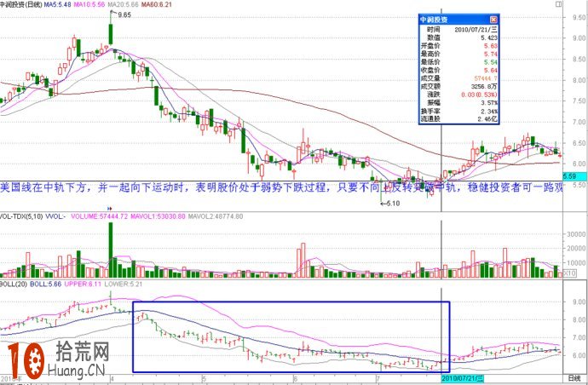Click the 9.50 price axis label on the main chart

(x=579, y=17)
